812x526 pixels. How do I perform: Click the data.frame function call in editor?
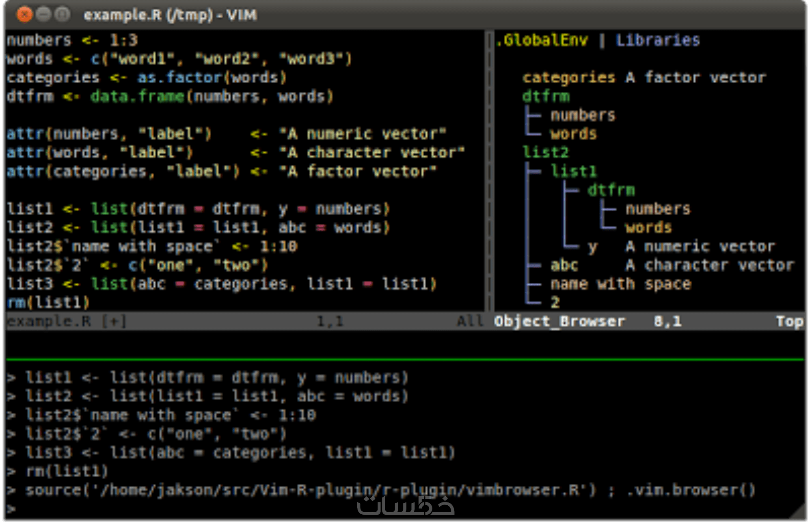(x=137, y=97)
